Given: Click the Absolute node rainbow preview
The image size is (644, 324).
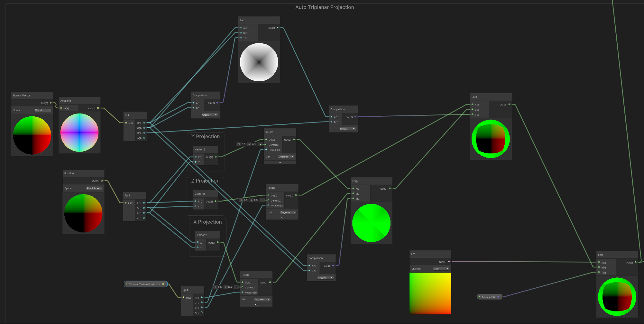Looking at the screenshot, I should point(79,132).
